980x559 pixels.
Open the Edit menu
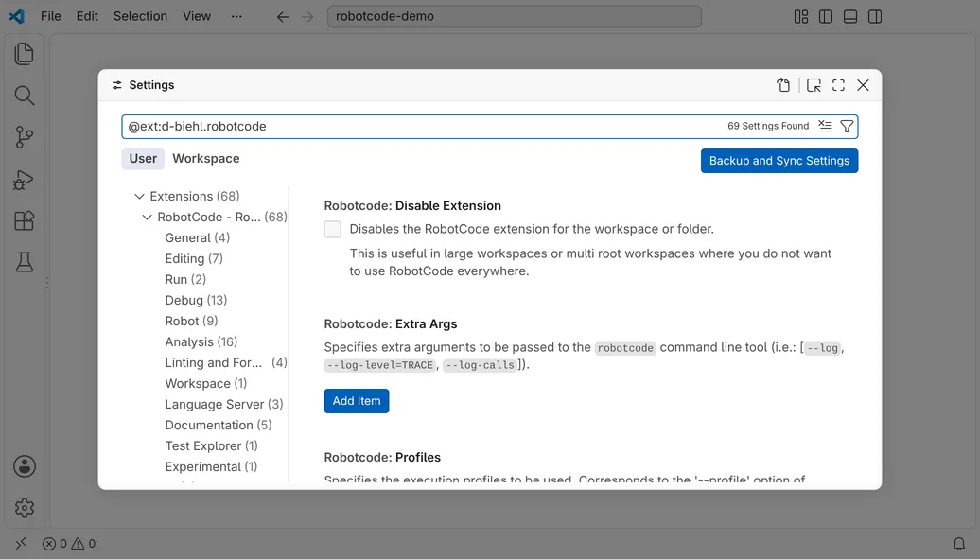point(87,16)
